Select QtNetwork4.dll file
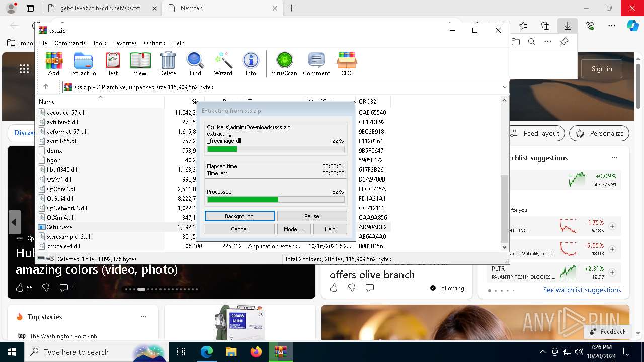Screen dimensions: 644x362 [x=67, y=208]
